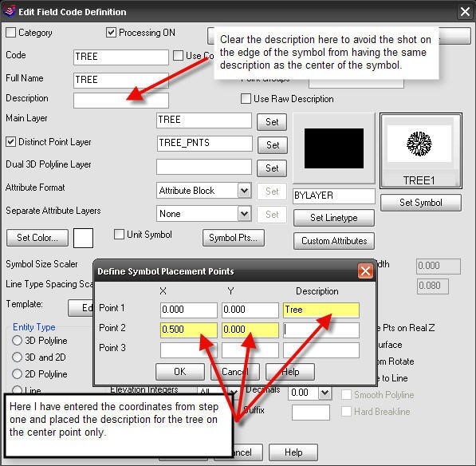
Task: Enable the Use Raw Description checkbox
Action: pos(246,99)
